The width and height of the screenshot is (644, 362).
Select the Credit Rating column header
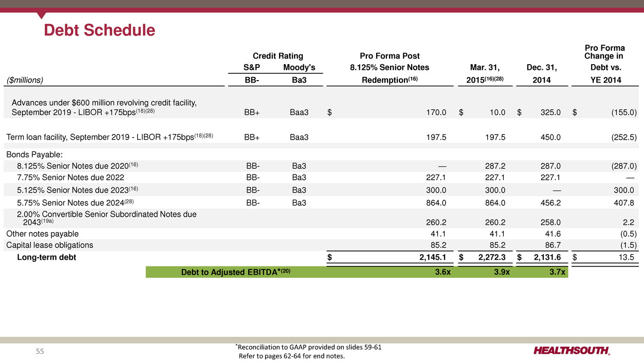[x=278, y=56]
